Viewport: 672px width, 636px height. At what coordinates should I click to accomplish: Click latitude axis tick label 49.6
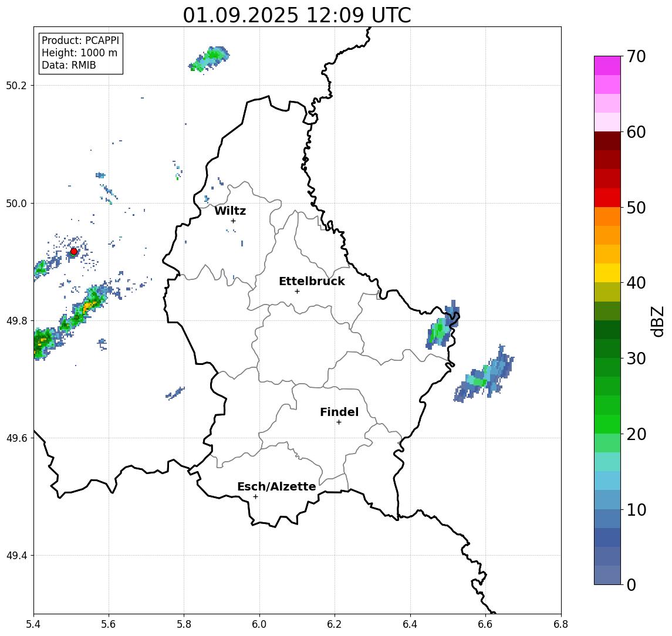point(16,438)
